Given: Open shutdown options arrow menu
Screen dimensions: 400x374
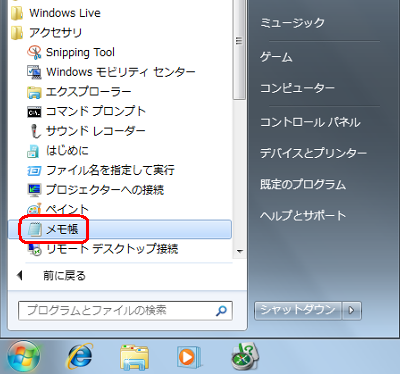Looking at the screenshot, I should 352,311.
